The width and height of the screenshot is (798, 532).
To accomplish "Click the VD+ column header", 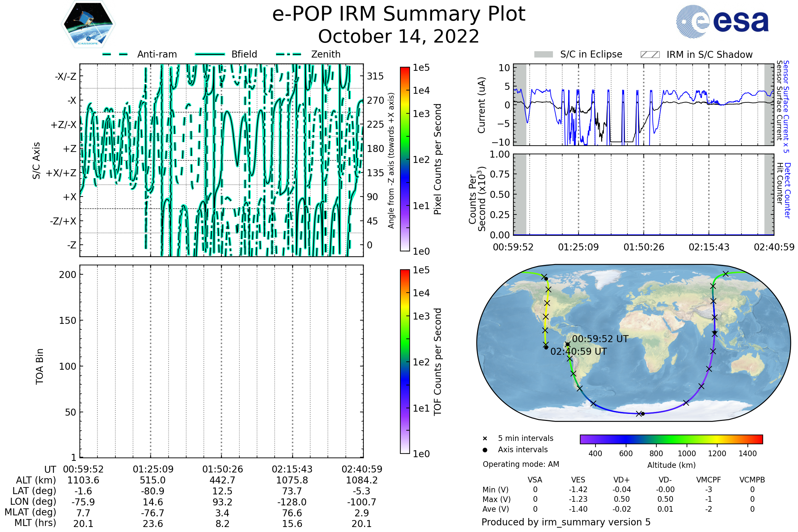I will point(621,480).
